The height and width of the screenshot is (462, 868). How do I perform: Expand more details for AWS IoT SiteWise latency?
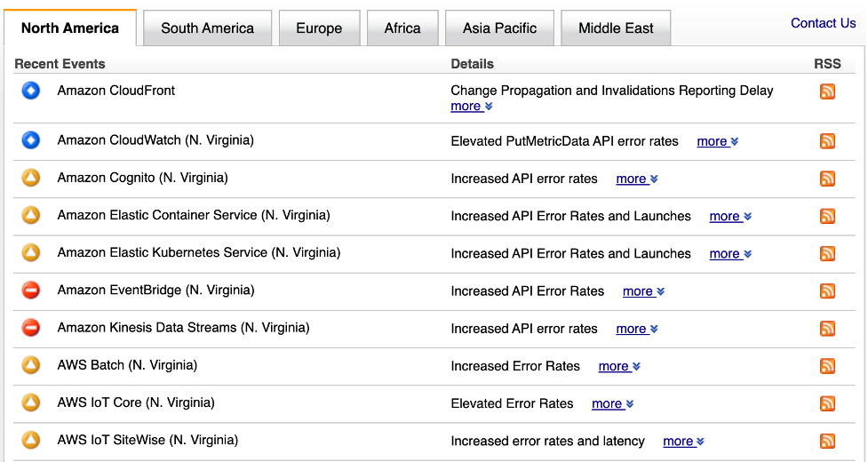[683, 442]
